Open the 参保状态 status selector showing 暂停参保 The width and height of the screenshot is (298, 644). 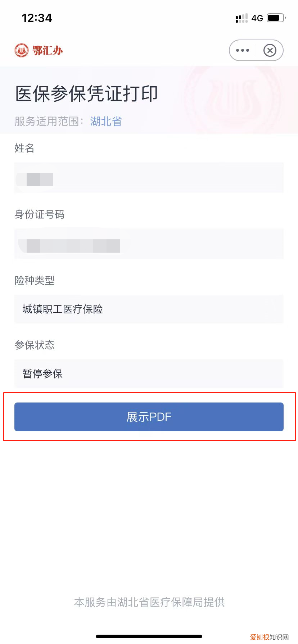(149, 373)
